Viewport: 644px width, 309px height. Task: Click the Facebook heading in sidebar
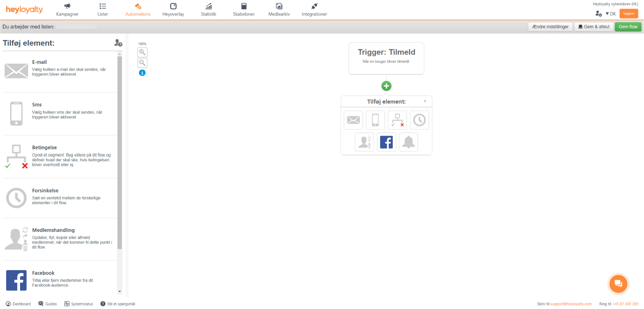point(43,273)
